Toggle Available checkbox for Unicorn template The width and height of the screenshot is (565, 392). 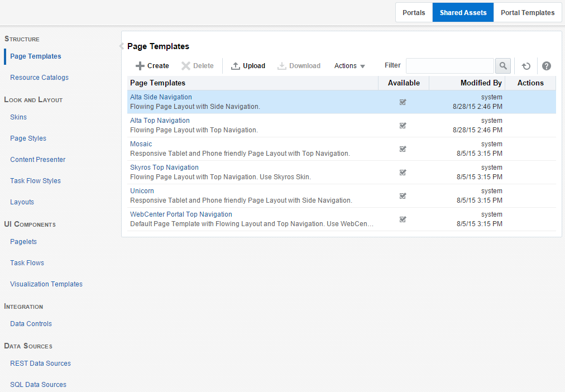(403, 195)
